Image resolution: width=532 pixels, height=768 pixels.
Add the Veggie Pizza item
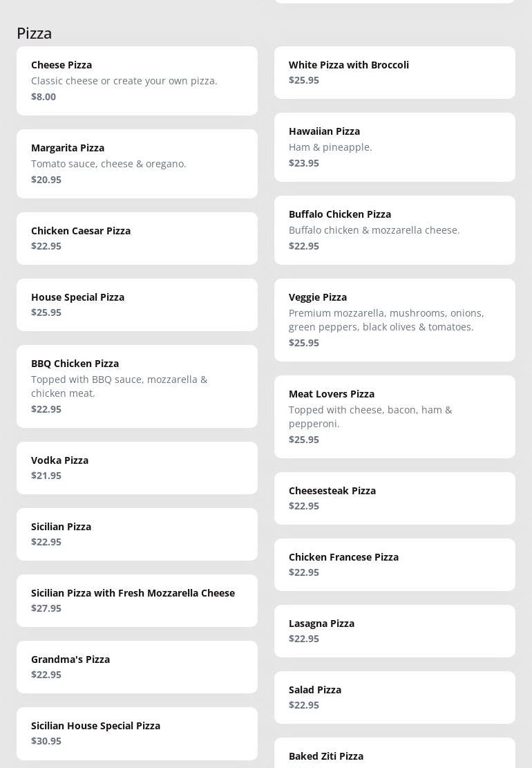point(395,320)
